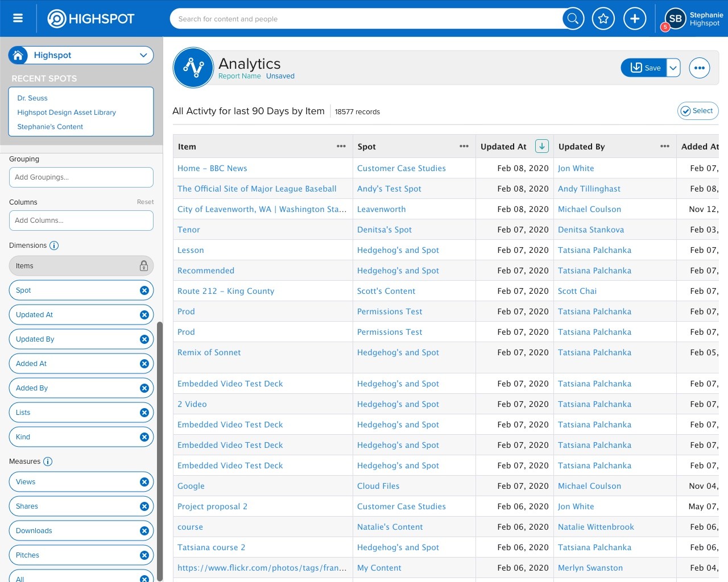Click the Updated At sort arrow icon
Viewport: 728px width, 582px height.
tap(542, 146)
